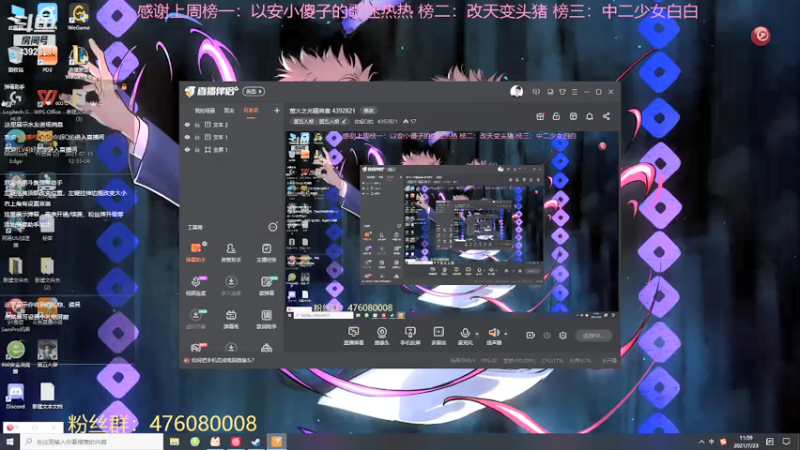Click the start streaming button

(593, 336)
